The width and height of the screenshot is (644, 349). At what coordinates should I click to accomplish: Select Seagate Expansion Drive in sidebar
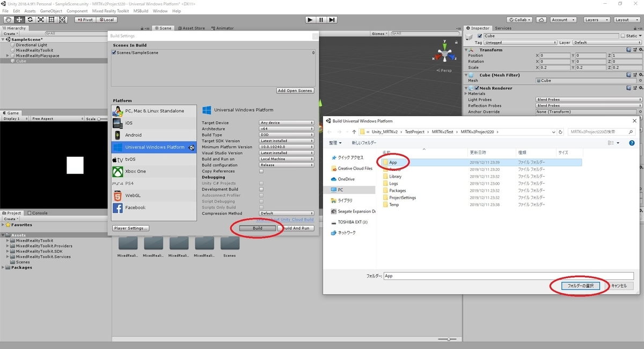tap(352, 211)
